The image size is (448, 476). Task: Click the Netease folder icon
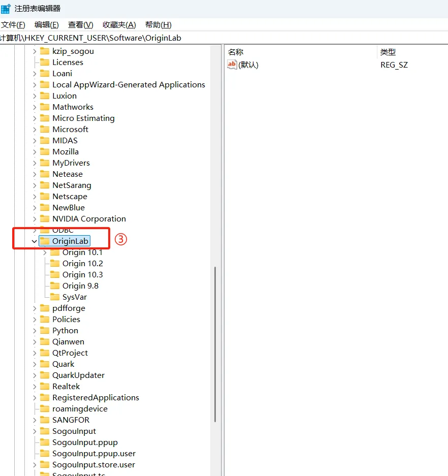45,174
